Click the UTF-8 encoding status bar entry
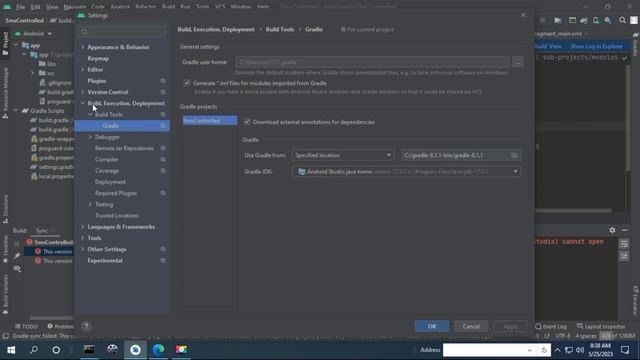Image resolution: width=640 pixels, height=360 pixels. click(563, 336)
